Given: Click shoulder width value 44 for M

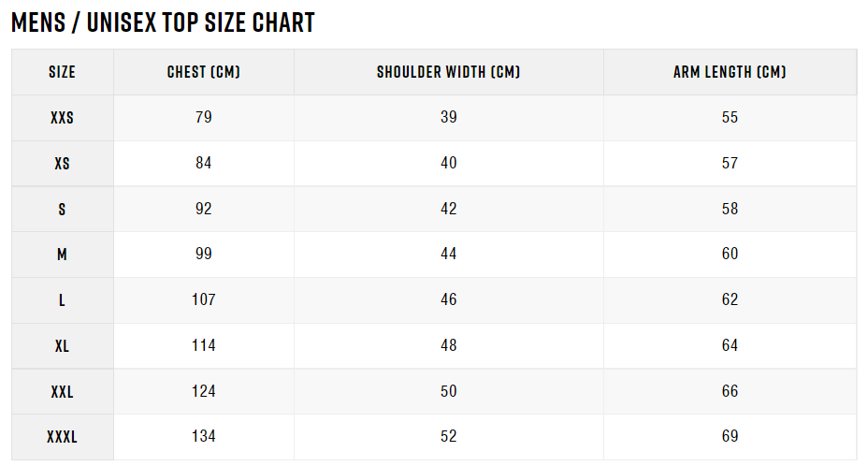Looking at the screenshot, I should [448, 254].
